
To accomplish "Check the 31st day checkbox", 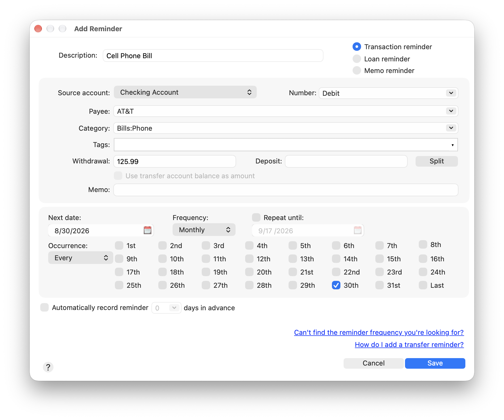I will [379, 285].
